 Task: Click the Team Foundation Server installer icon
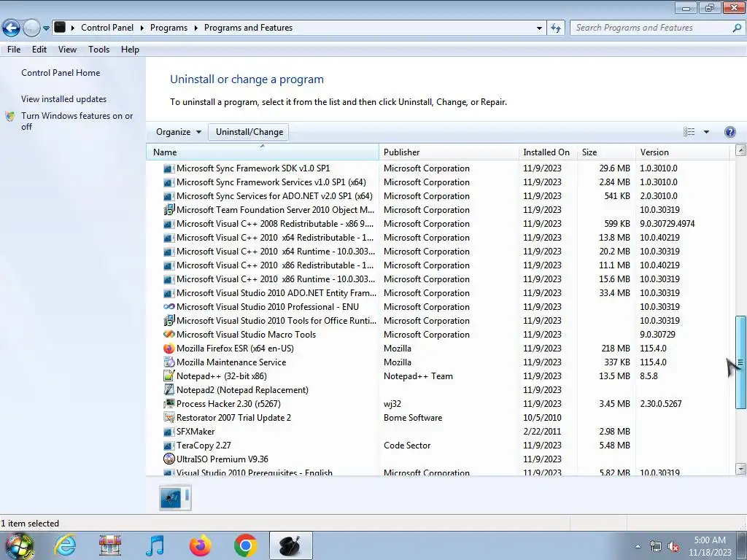(x=169, y=210)
